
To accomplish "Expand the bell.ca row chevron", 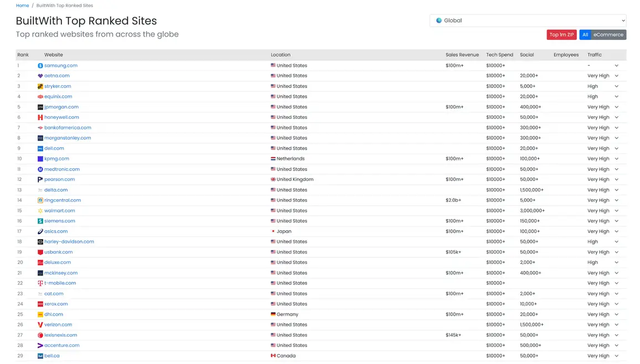I will [x=616, y=356].
